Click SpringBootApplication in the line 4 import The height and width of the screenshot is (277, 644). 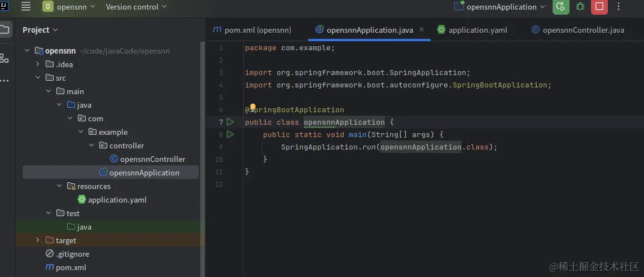tap(500, 85)
